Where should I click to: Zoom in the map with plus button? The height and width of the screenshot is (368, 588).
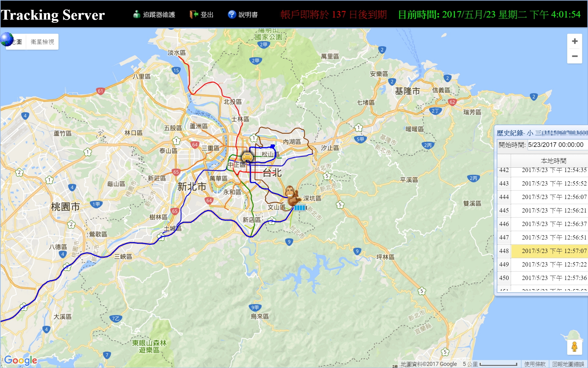[575, 41]
